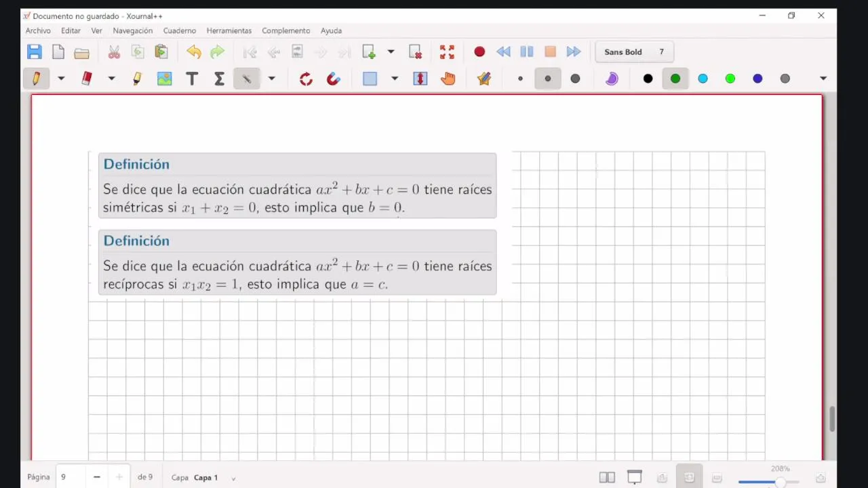The image size is (868, 488).
Task: Set the thick line thickness
Action: tap(575, 79)
